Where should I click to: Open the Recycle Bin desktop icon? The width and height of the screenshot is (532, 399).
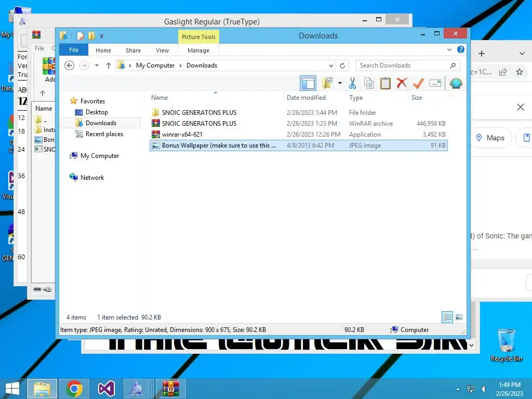[506, 345]
